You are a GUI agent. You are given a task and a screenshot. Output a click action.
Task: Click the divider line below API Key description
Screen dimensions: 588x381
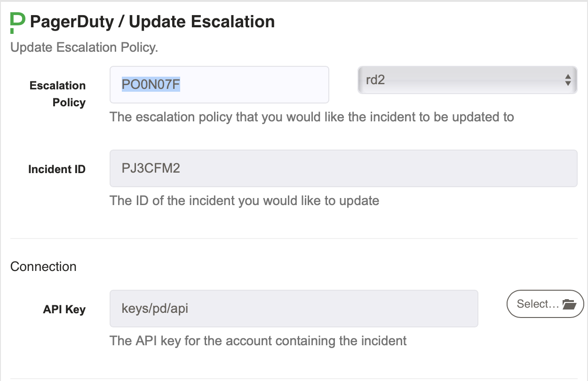pos(294,378)
